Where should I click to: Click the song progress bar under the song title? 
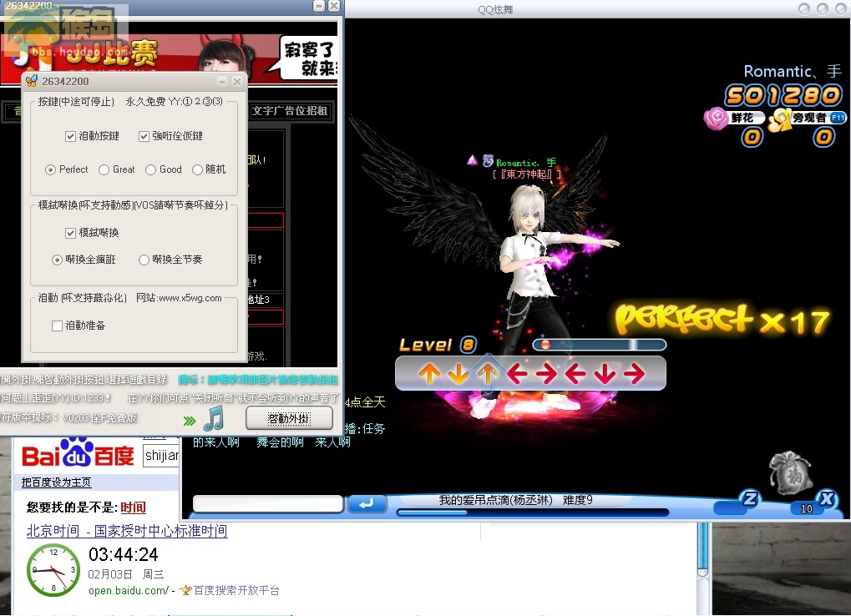click(533, 512)
